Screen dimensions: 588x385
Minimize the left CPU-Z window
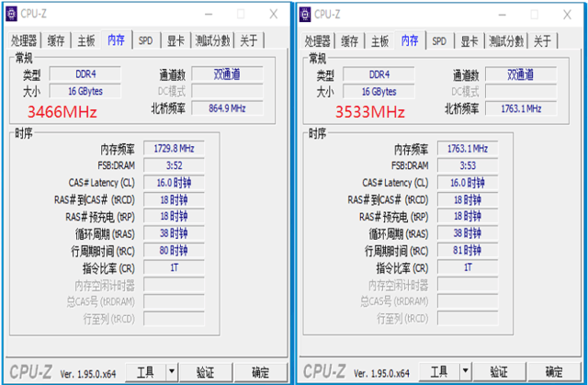click(x=209, y=15)
